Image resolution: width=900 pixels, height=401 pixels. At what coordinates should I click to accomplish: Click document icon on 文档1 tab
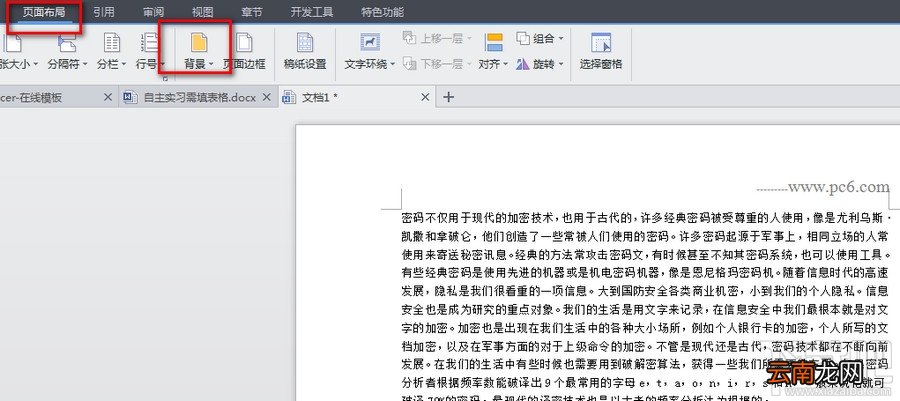pos(289,98)
